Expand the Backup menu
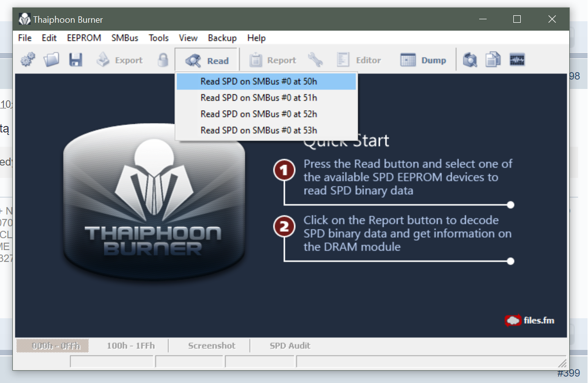 (222, 38)
